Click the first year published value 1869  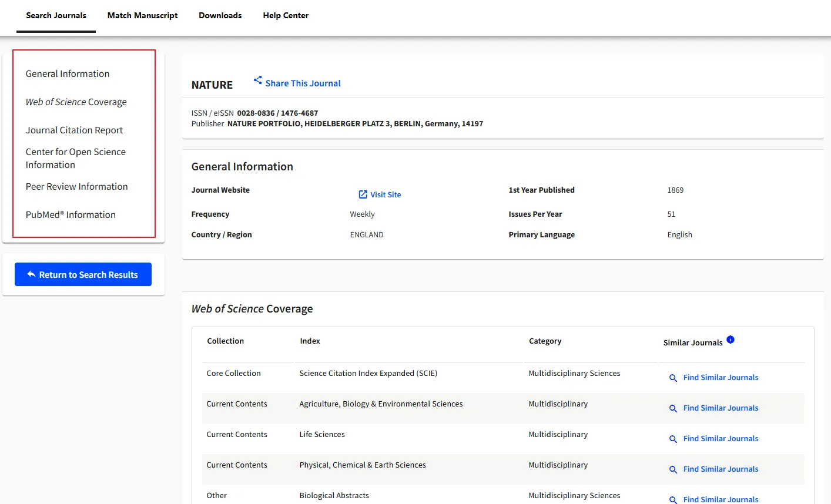pos(675,190)
